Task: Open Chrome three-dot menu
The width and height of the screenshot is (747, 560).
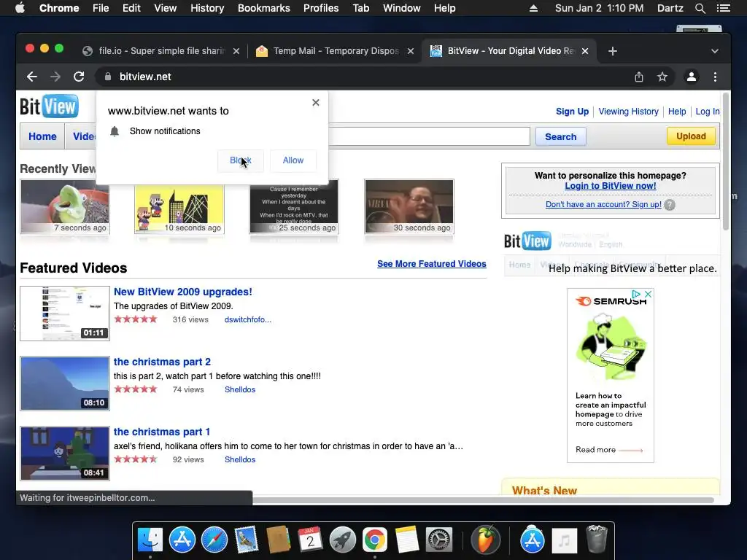Action: click(x=715, y=77)
